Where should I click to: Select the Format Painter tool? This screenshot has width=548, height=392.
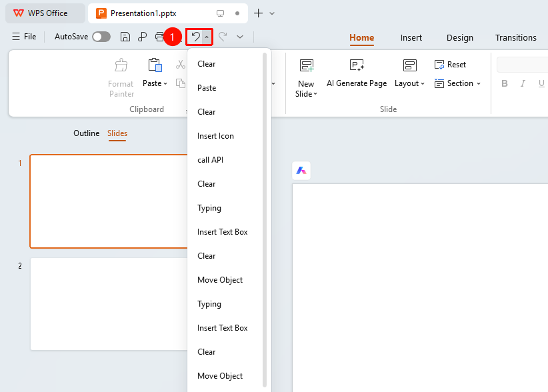point(121,78)
